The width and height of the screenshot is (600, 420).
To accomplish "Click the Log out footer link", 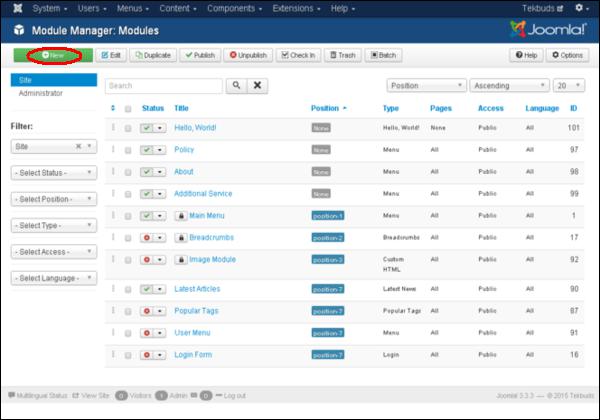I will (231, 396).
